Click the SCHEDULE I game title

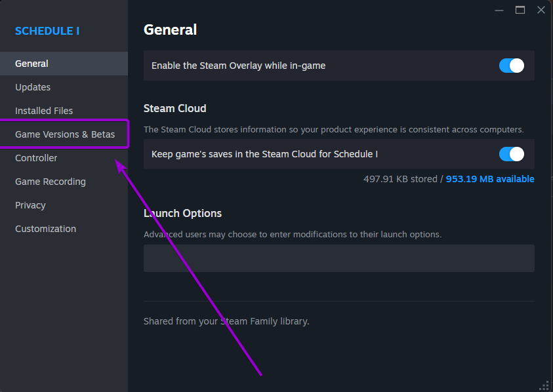tap(47, 31)
